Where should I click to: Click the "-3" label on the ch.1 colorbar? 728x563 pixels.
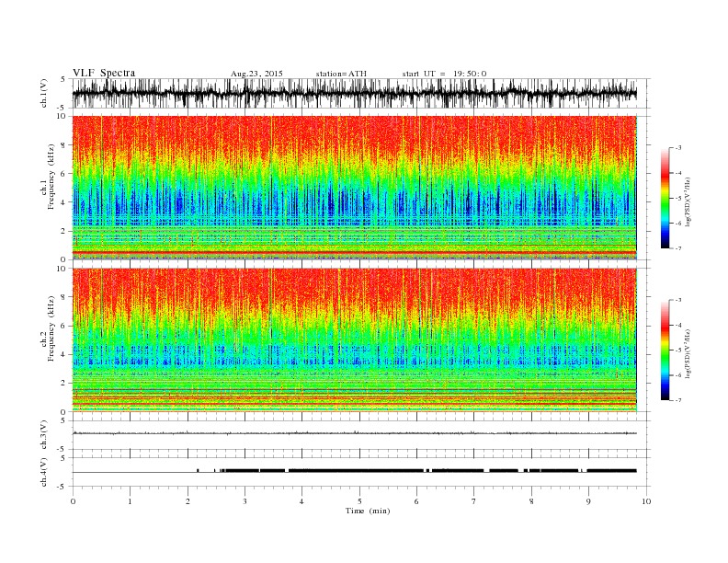click(678, 148)
